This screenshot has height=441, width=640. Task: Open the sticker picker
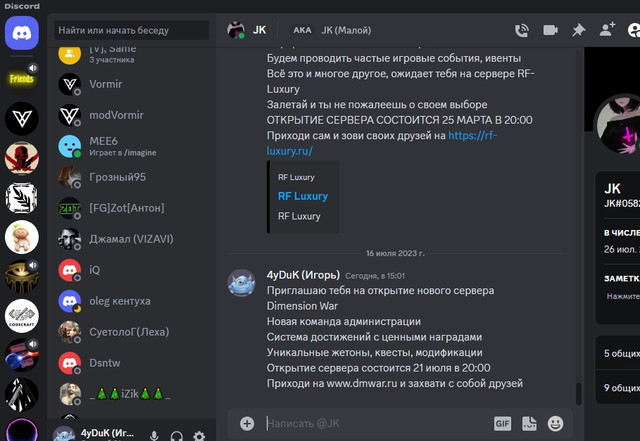click(x=529, y=423)
